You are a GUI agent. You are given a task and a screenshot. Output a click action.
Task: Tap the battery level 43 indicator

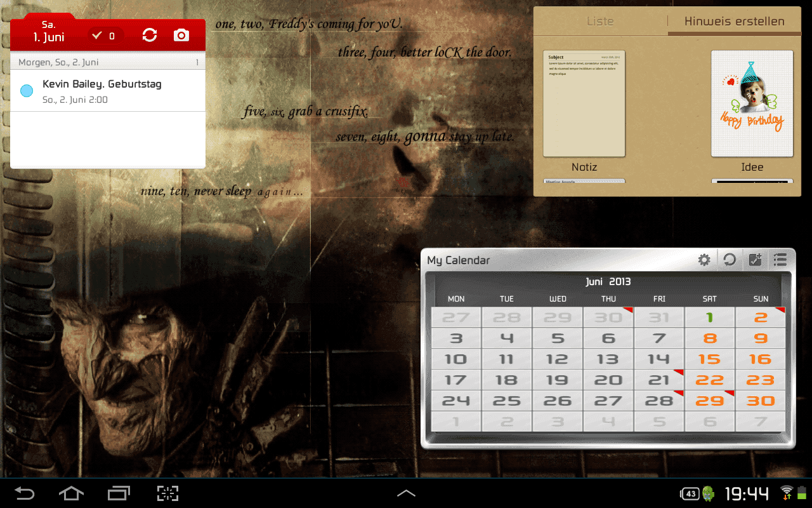(x=690, y=493)
